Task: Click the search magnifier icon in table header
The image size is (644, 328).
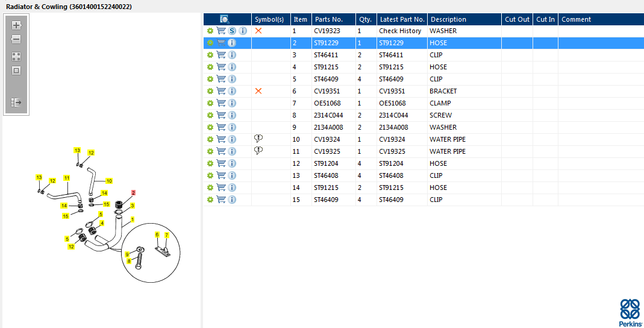Action: click(x=225, y=19)
